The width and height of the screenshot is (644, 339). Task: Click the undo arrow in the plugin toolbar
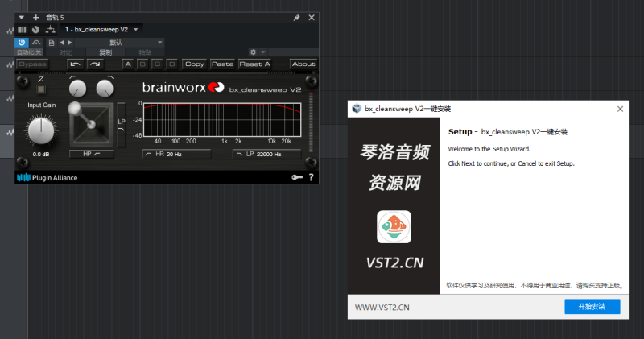tap(75, 64)
